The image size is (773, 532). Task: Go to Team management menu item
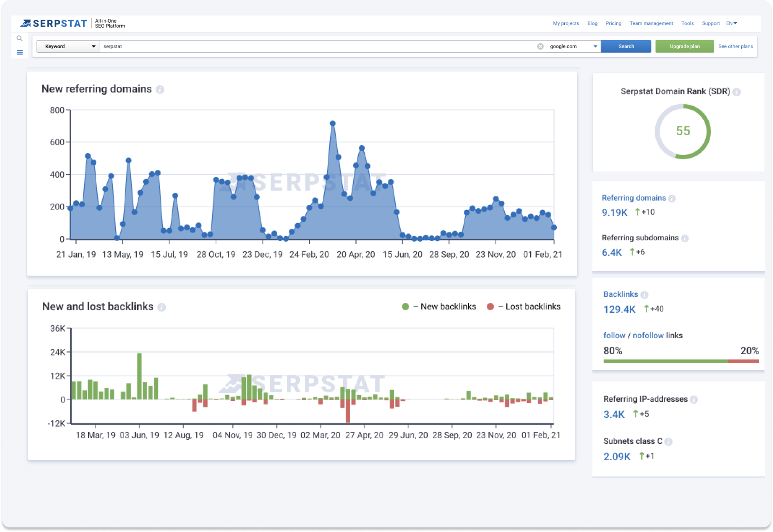651,23
